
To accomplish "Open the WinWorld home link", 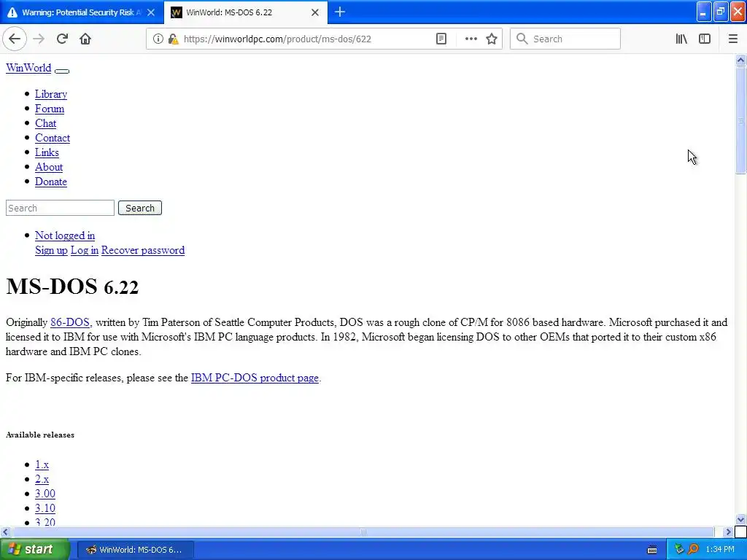I will (28, 68).
